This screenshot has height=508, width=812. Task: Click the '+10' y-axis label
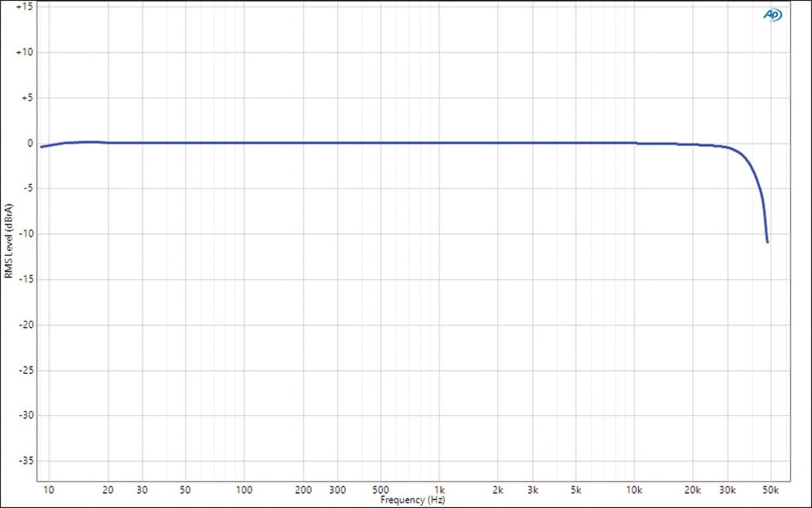[x=24, y=52]
